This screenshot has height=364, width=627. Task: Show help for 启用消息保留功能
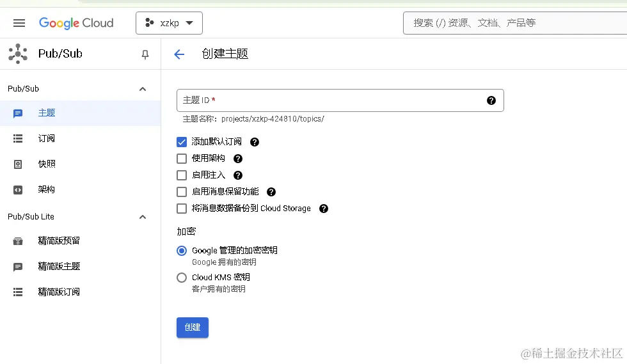(271, 192)
